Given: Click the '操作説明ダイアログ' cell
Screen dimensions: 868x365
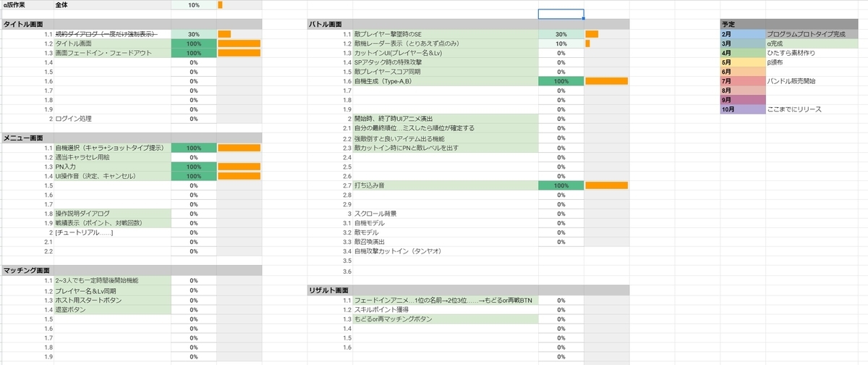Looking at the screenshot, I should (x=112, y=214).
